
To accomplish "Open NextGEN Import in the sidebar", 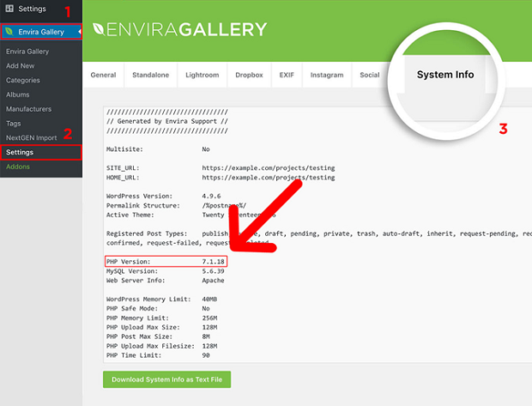I will click(31, 138).
